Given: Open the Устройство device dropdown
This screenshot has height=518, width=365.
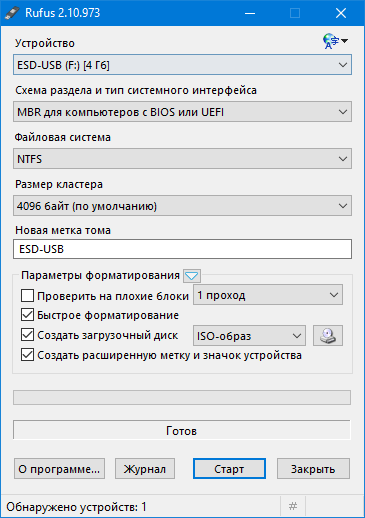Looking at the screenshot, I should [x=182, y=65].
